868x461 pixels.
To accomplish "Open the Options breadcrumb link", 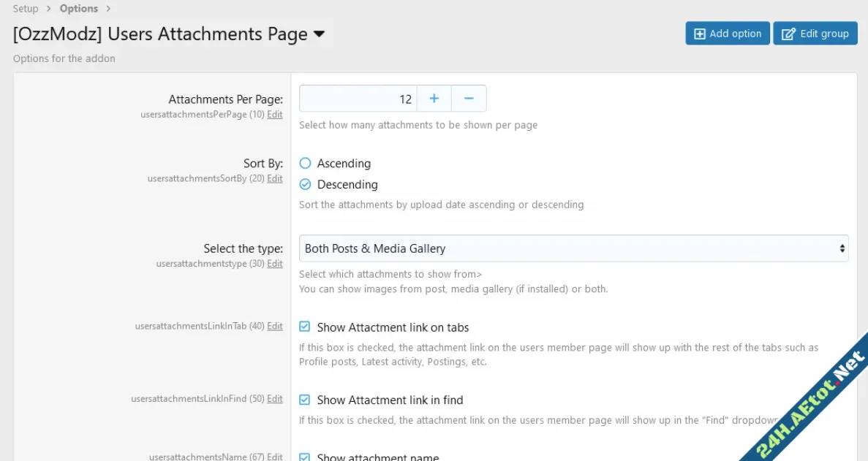I will click(x=78, y=8).
